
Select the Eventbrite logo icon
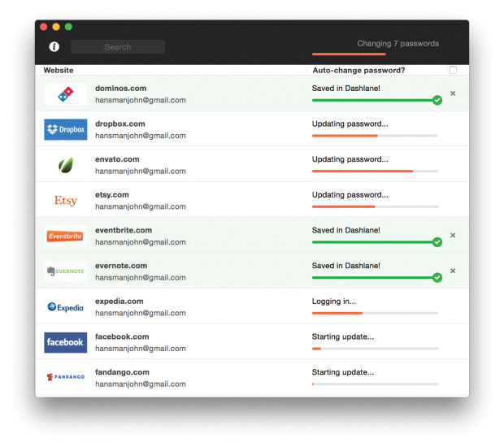click(x=66, y=237)
